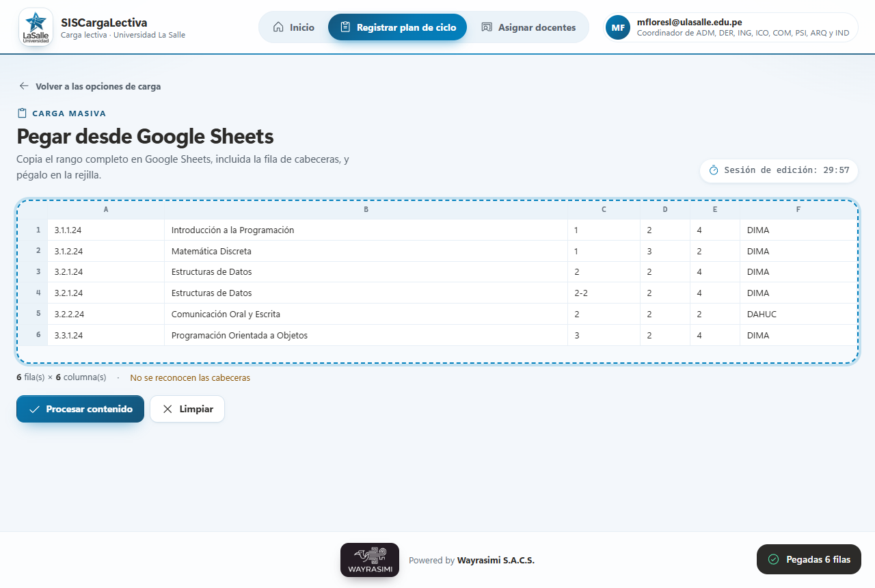Select column C header

point(604,209)
